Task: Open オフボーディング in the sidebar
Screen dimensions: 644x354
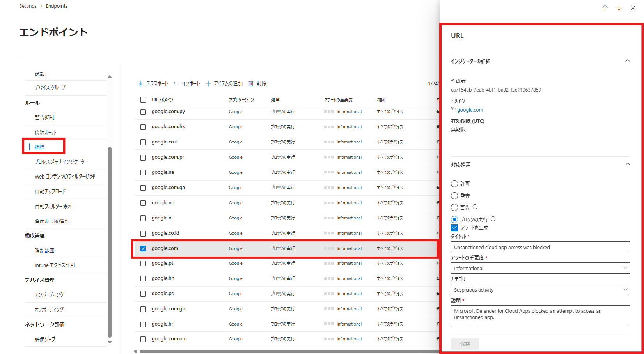Action: 49,310
